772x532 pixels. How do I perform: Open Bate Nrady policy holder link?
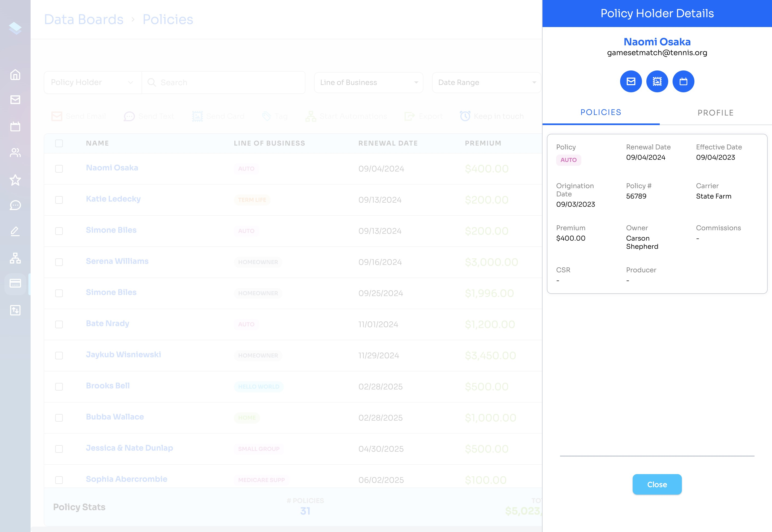(x=107, y=323)
